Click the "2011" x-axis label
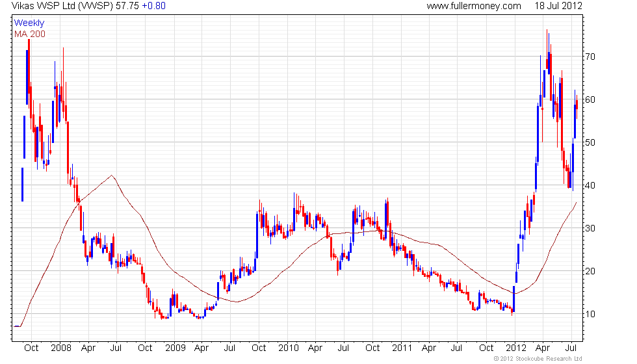 pyautogui.click(x=402, y=348)
